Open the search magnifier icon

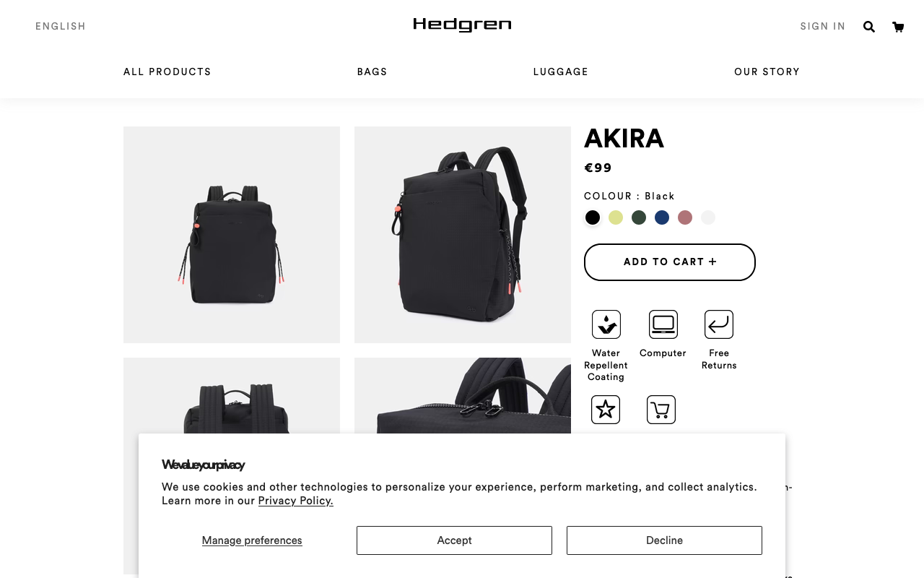coord(869,27)
